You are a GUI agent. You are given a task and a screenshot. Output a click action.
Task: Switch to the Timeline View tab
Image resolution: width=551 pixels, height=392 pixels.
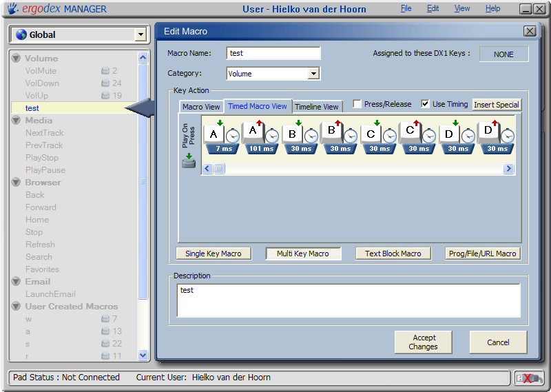(317, 107)
